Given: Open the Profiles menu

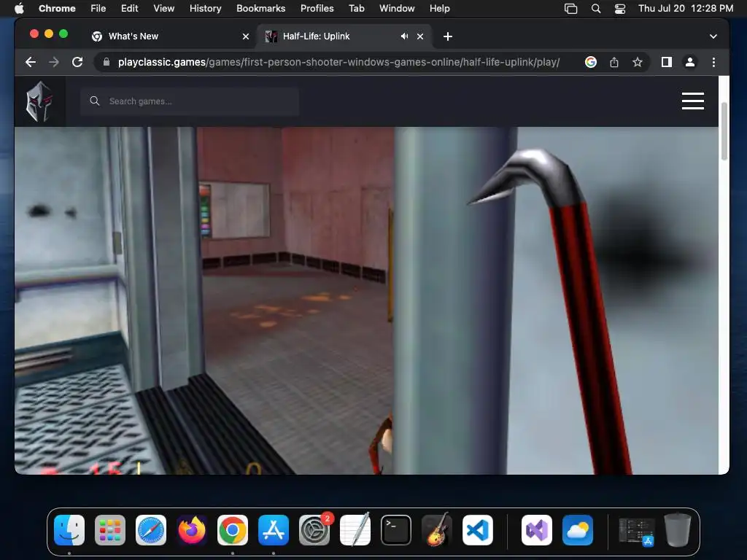Looking at the screenshot, I should (317, 8).
